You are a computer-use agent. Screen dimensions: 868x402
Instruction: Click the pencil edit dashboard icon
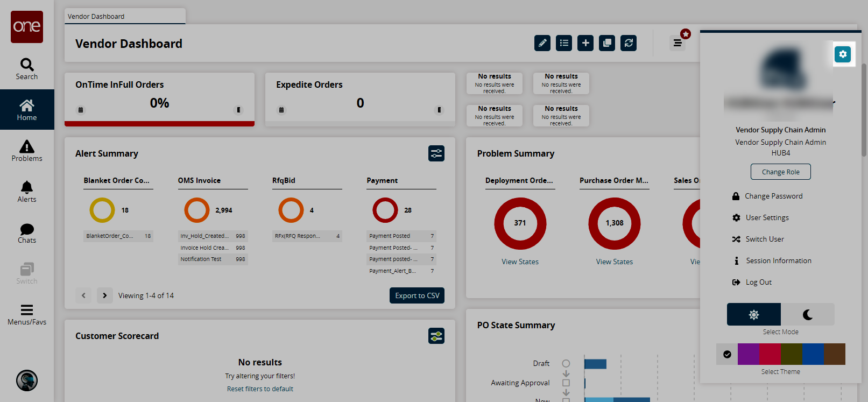click(x=542, y=43)
